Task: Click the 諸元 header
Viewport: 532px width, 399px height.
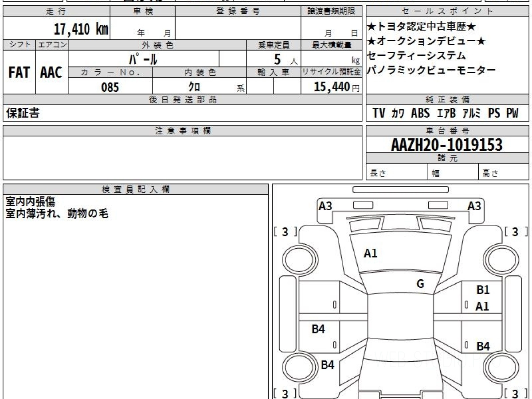Action: click(x=447, y=158)
